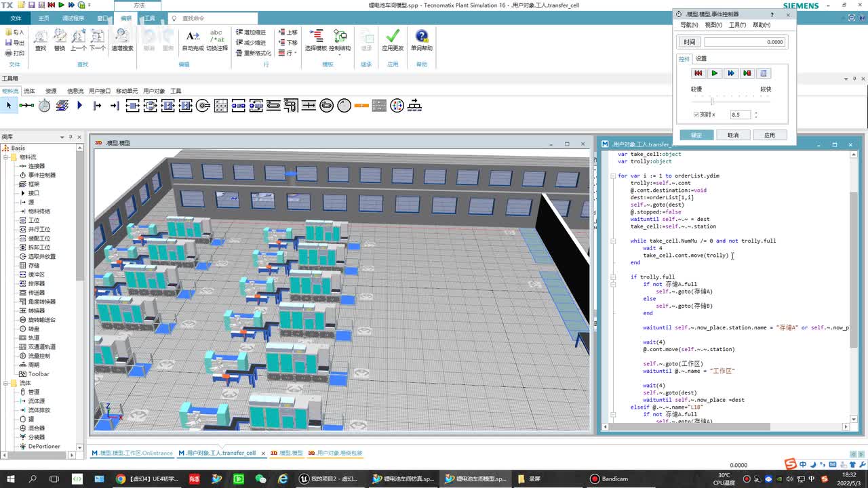The height and width of the screenshot is (488, 868).
Task: Open the quick access toolbar customize arrow
Action: [x=91, y=5]
